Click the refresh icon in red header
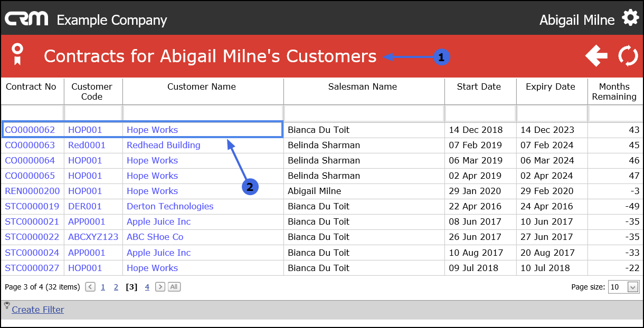 [x=628, y=56]
